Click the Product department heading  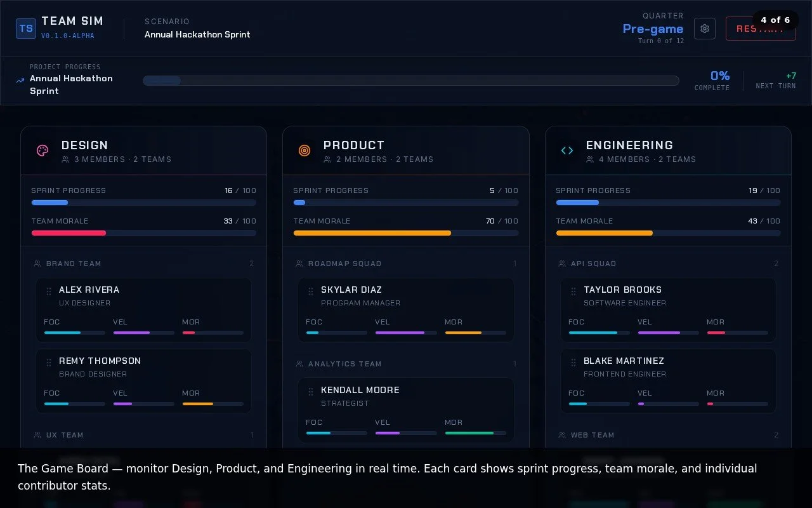pos(354,145)
